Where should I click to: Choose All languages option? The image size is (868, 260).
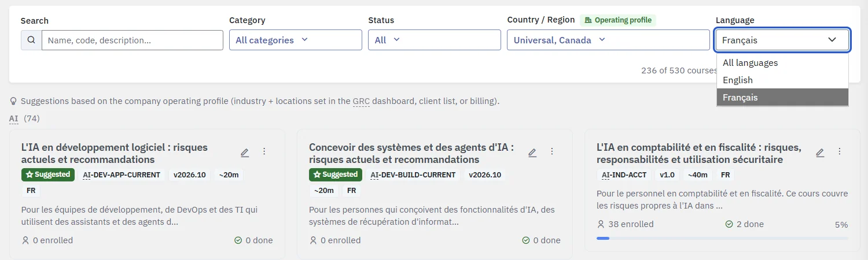click(782, 63)
